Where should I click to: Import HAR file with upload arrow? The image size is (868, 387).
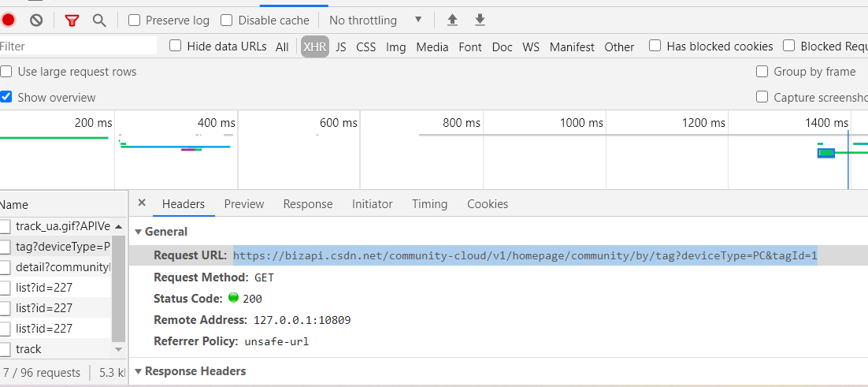pos(452,20)
